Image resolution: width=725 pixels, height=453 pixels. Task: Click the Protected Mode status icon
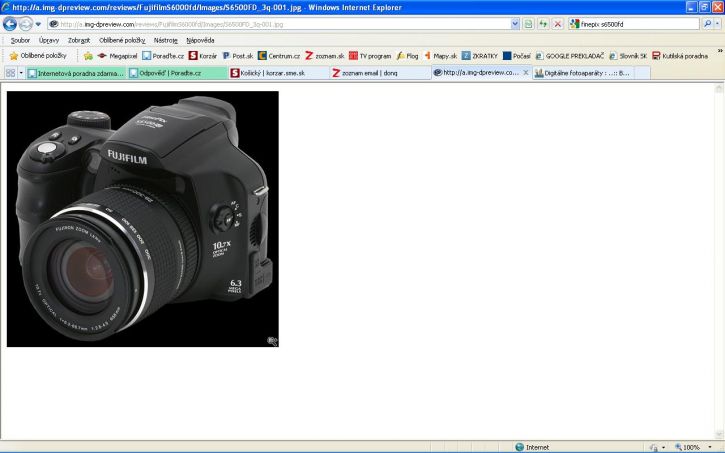tap(653, 447)
